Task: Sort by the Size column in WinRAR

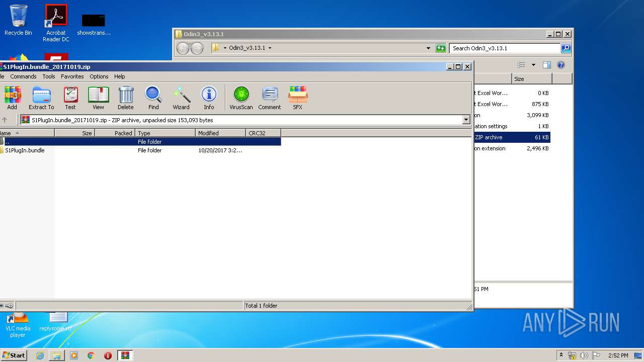Action: click(74, 133)
